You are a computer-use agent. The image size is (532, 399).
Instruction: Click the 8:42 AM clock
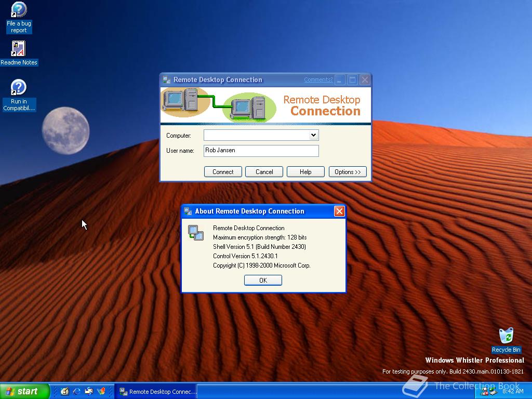click(x=513, y=392)
